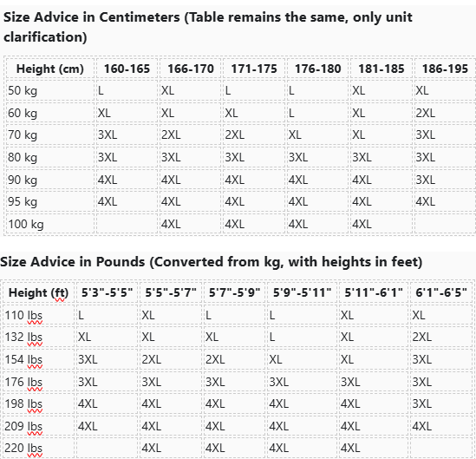
Task: Click the 5'3"-5'5" column header
Action: click(108, 292)
